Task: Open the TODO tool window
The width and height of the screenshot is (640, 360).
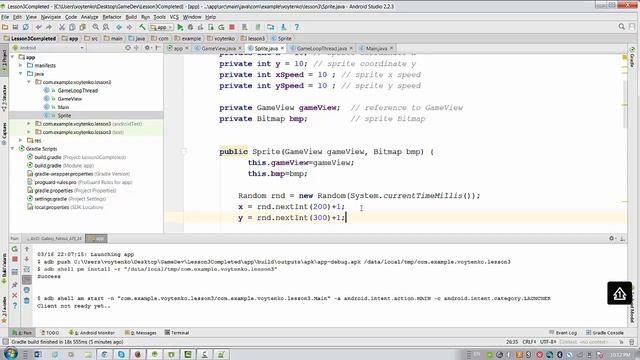Action: [x=50, y=333]
